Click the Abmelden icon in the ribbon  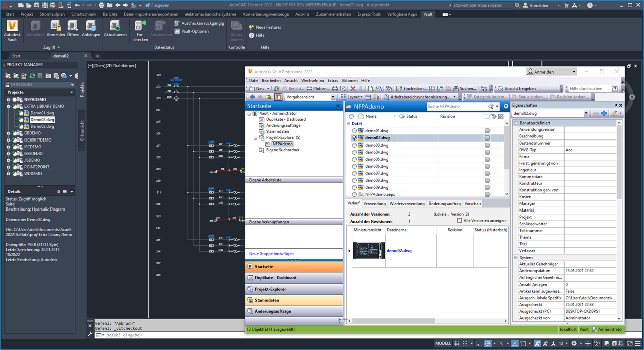pos(55,26)
